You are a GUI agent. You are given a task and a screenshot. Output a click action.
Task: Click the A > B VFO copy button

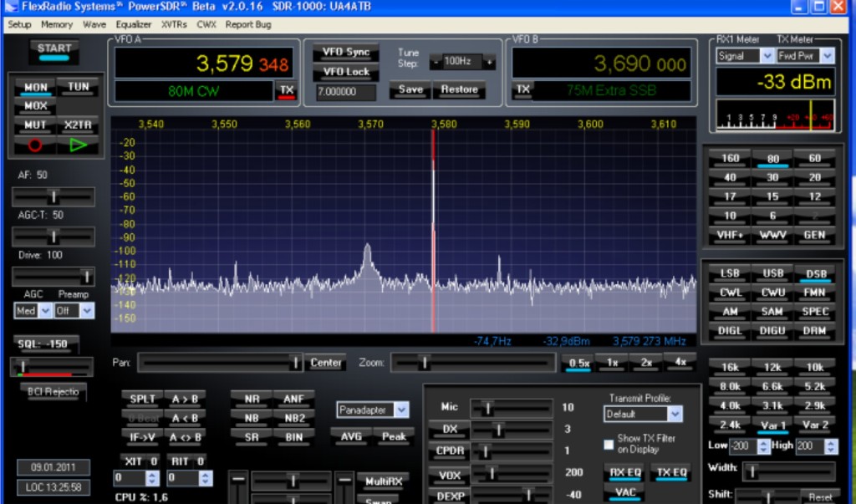[x=184, y=399]
